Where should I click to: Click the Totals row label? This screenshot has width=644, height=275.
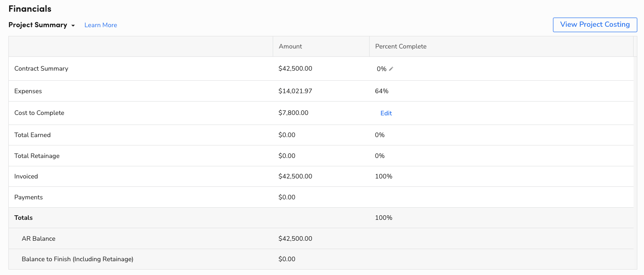pos(23,218)
